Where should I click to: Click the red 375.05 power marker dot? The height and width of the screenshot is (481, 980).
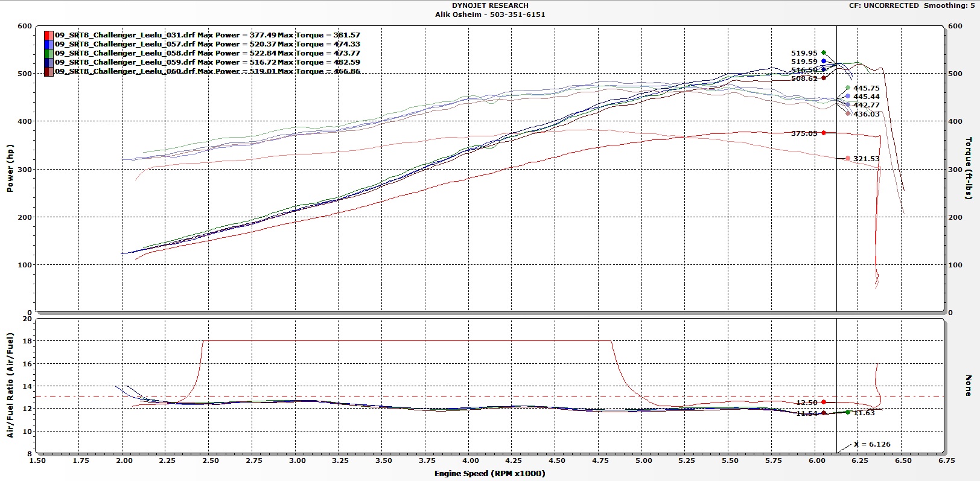[x=824, y=133]
